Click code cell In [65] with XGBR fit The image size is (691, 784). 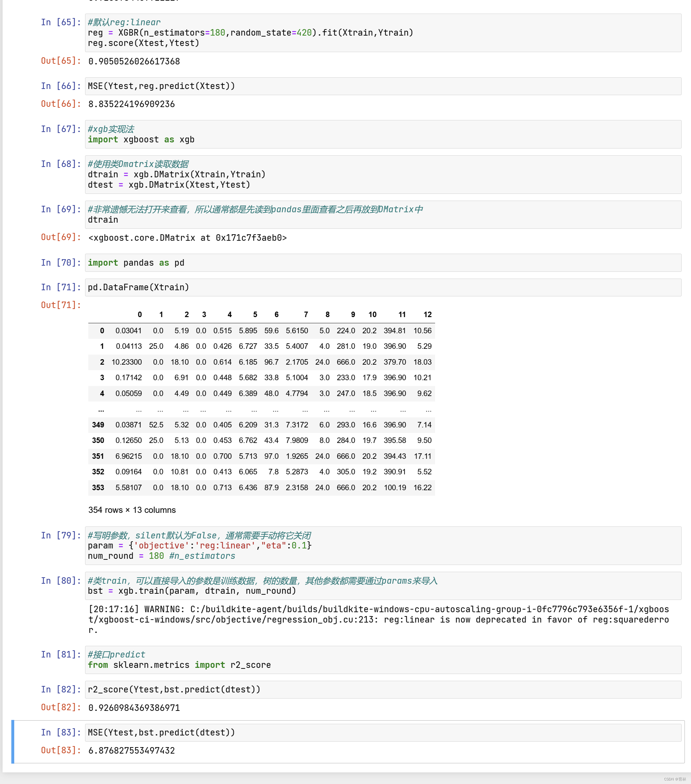pos(383,33)
